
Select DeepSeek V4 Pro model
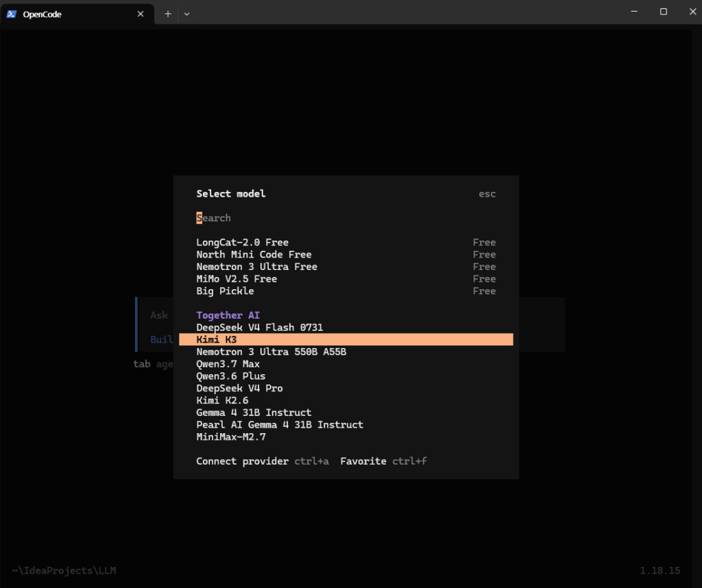pyautogui.click(x=346, y=388)
